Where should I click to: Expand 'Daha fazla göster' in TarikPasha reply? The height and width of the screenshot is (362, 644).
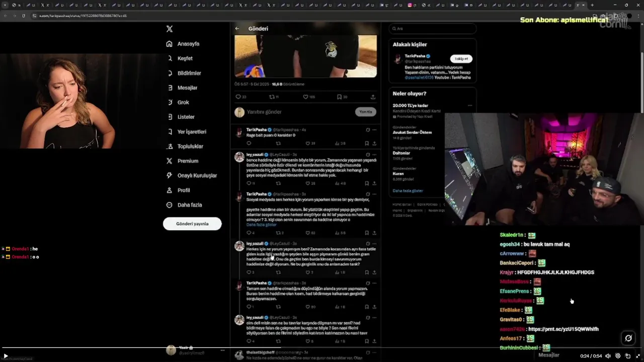click(x=261, y=225)
